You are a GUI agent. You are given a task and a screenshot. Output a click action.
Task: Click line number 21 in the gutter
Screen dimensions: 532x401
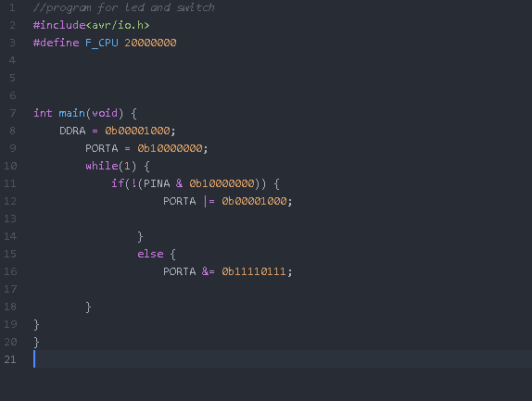(10, 359)
